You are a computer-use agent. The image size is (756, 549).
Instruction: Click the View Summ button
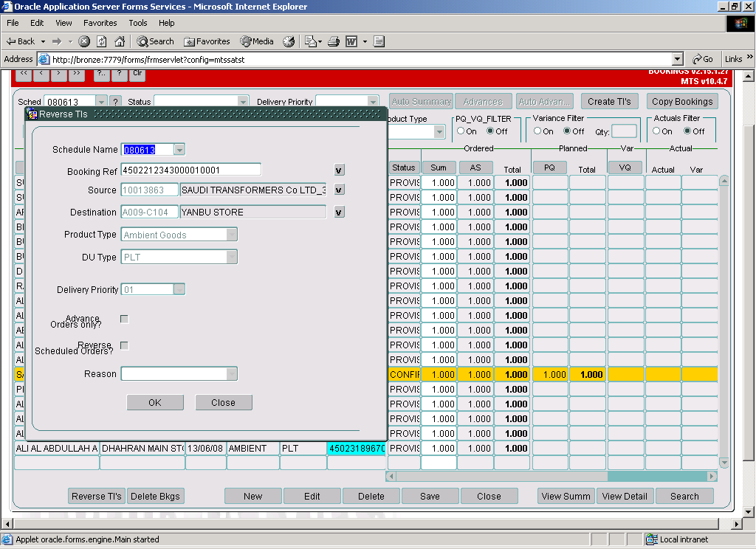click(x=566, y=496)
